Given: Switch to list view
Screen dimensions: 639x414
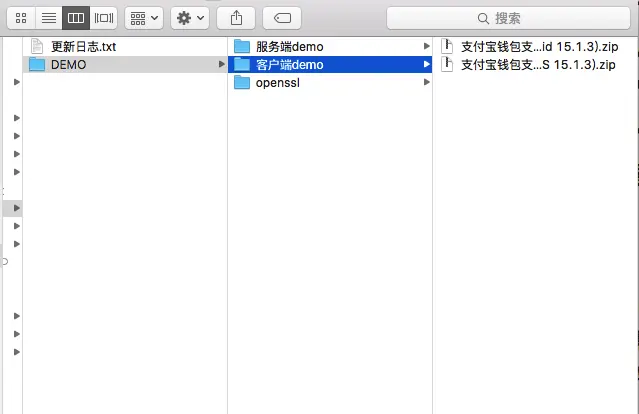Looking at the screenshot, I should (49, 18).
